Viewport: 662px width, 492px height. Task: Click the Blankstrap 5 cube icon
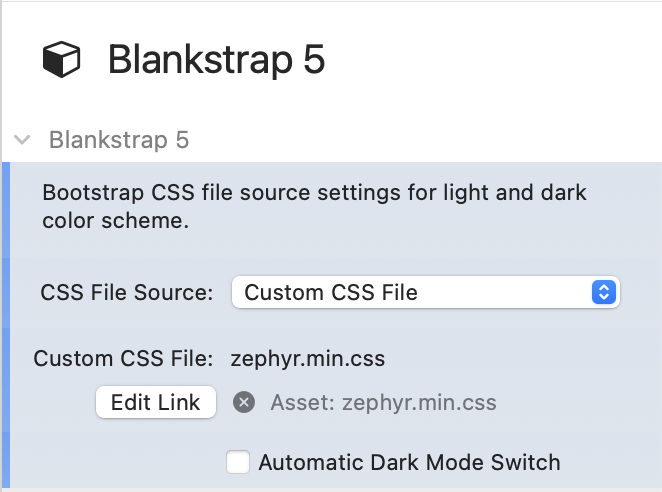pos(61,59)
